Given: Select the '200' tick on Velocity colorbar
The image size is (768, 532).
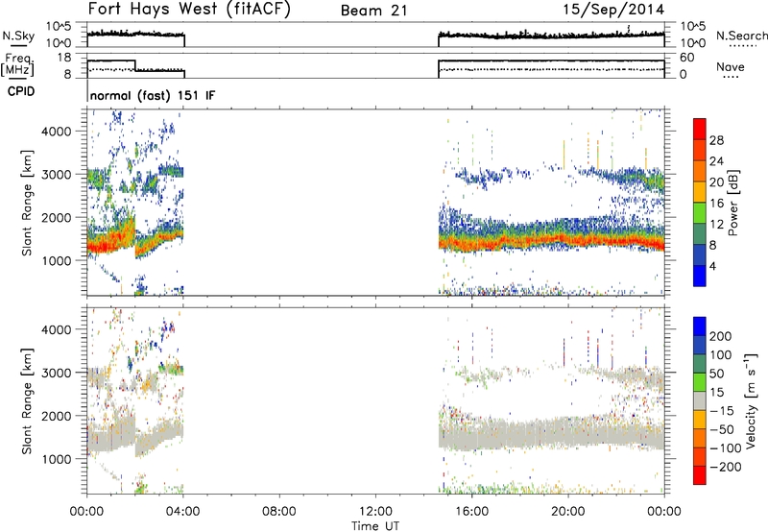Looking at the screenshot, I should [x=721, y=336].
